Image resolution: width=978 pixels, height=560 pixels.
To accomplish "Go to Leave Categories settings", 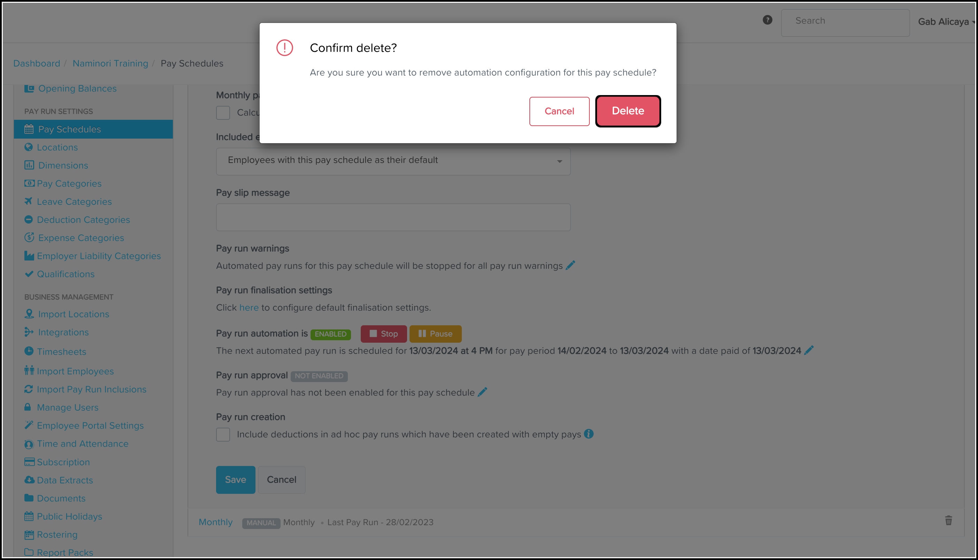I will pos(74,202).
